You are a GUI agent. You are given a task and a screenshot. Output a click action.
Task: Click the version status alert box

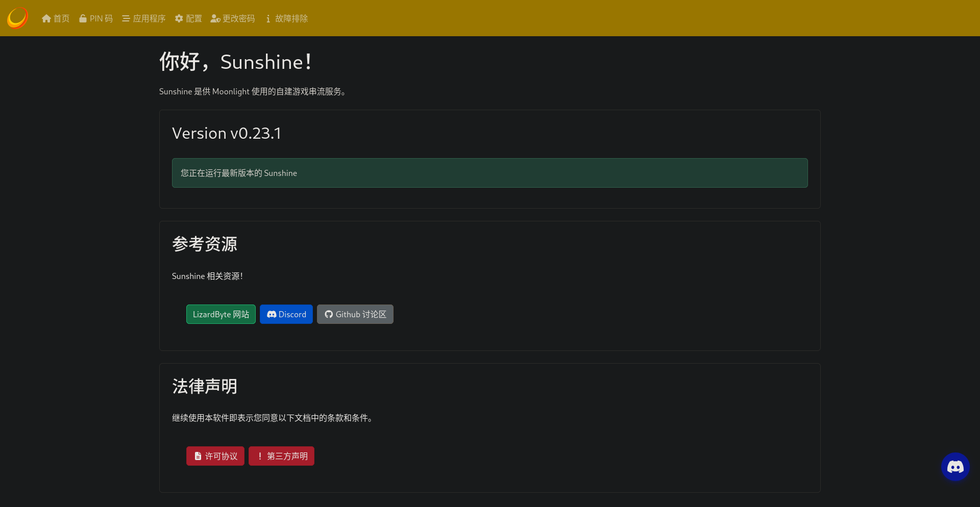click(489, 172)
